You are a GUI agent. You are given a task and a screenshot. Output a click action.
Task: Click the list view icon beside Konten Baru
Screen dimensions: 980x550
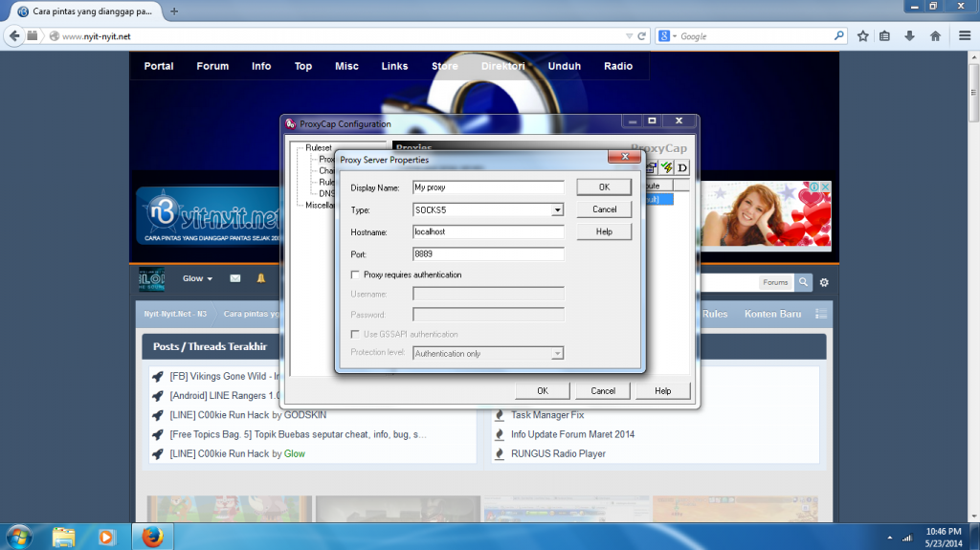pyautogui.click(x=820, y=314)
